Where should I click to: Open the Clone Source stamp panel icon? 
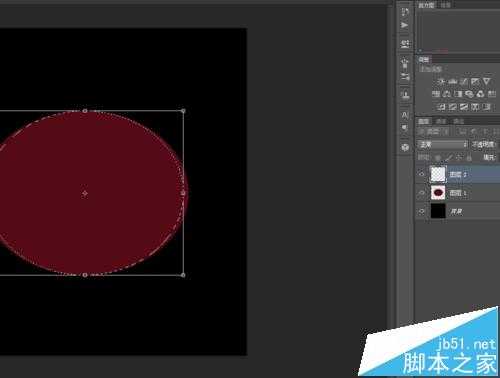pos(405,95)
